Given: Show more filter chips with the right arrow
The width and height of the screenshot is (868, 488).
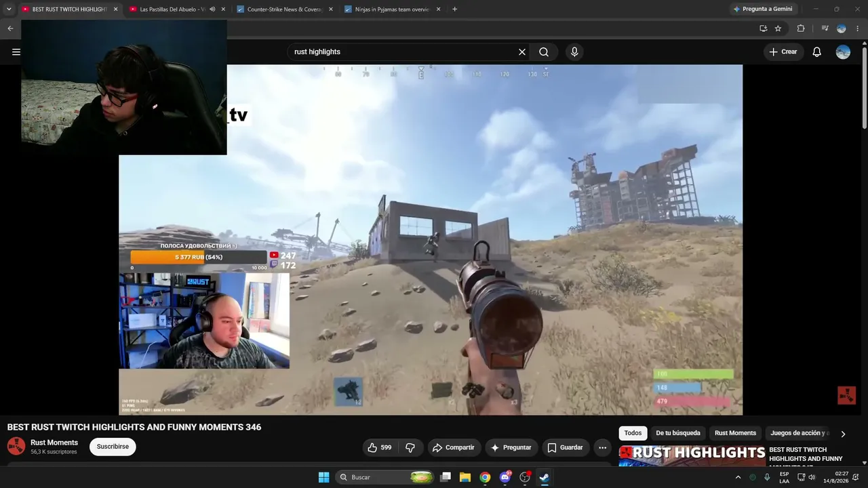Looking at the screenshot, I should pos(843,434).
